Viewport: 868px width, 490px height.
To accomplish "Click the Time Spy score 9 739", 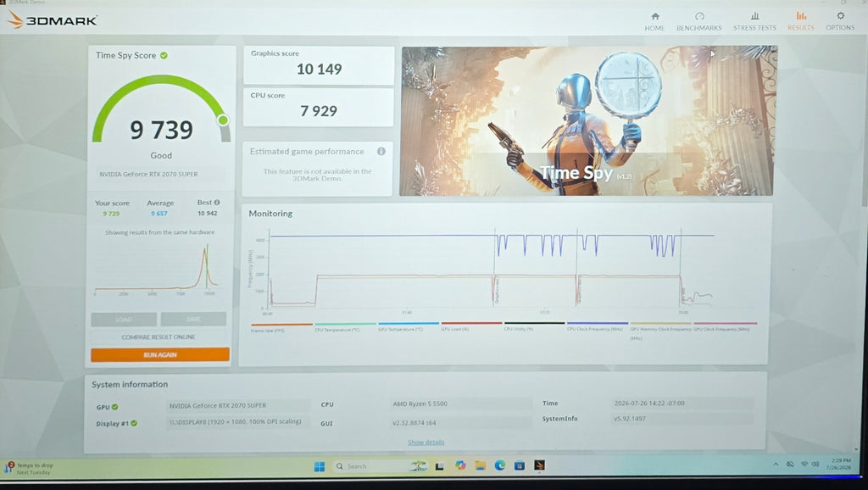I will [161, 130].
